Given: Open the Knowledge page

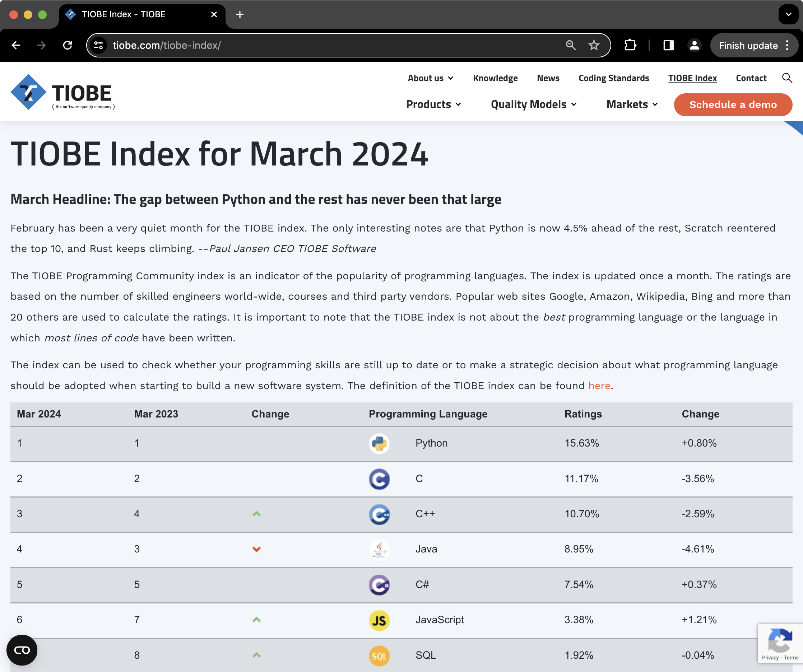Looking at the screenshot, I should [495, 78].
